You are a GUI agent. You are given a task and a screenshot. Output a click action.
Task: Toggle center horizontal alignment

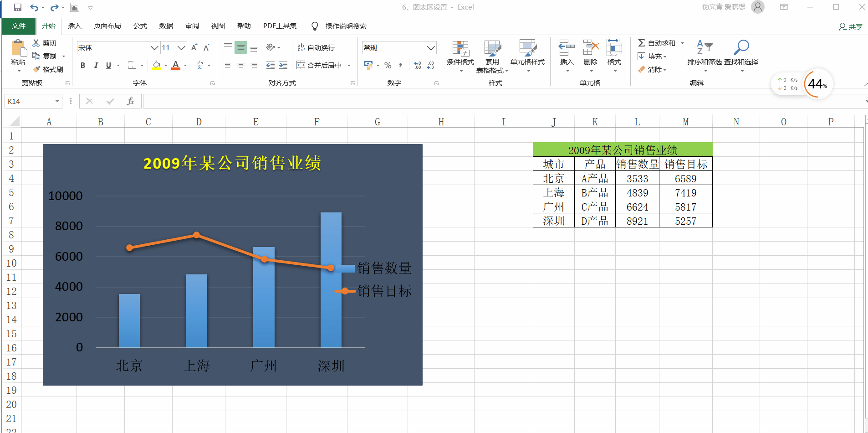coord(241,65)
